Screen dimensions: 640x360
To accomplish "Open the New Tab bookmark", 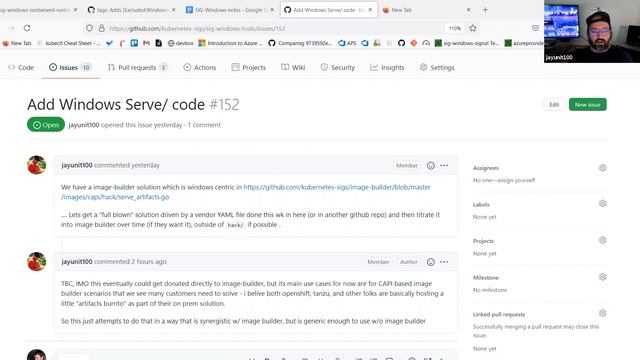I will pyautogui.click(x=17, y=43).
